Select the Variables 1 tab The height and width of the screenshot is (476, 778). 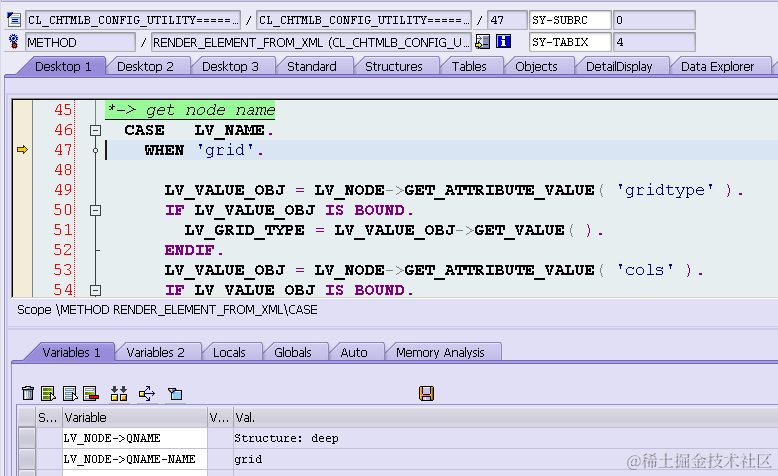point(71,352)
